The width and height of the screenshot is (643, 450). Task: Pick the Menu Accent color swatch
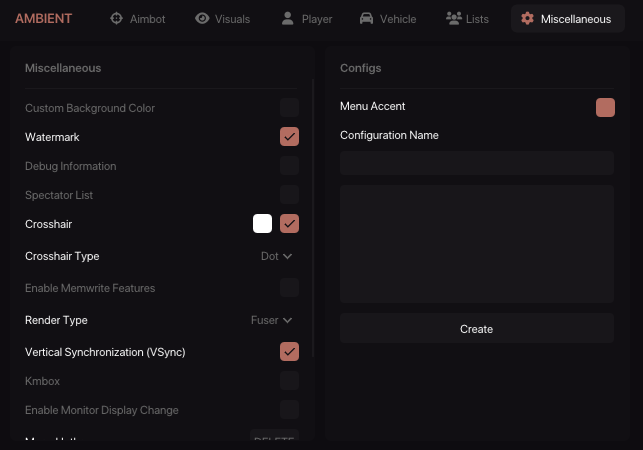coord(605,108)
